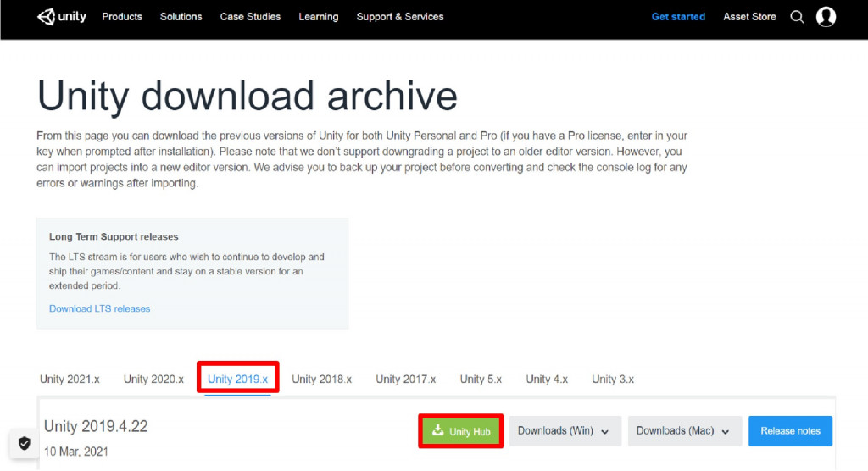Click the shield privacy badge icon
This screenshot has height=471, width=868.
[25, 443]
